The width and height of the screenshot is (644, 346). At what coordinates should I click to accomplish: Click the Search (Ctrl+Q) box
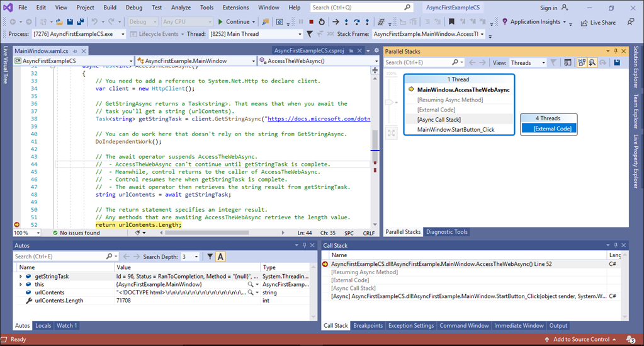pyautogui.click(x=361, y=8)
